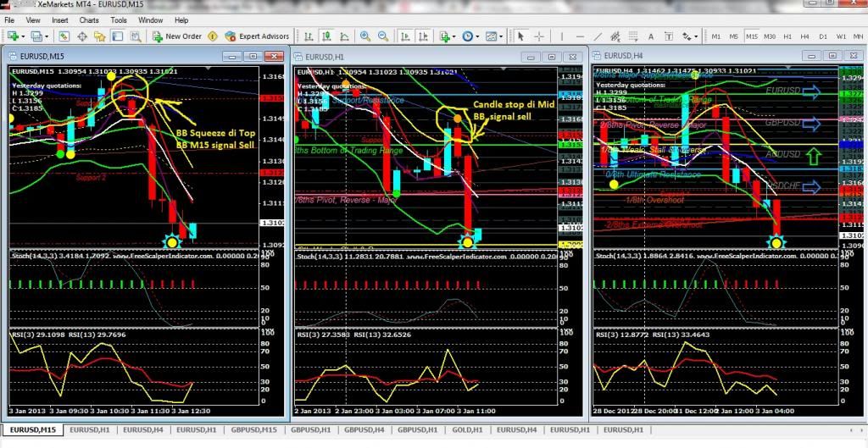The height and width of the screenshot is (448, 868).
Task: Open the Market Watch panel icon
Action: pos(64,36)
